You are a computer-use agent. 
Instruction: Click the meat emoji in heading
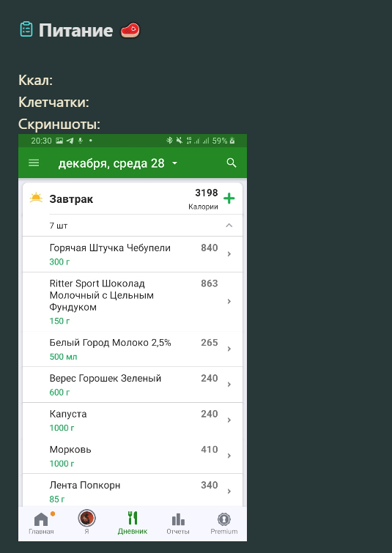[x=130, y=30]
